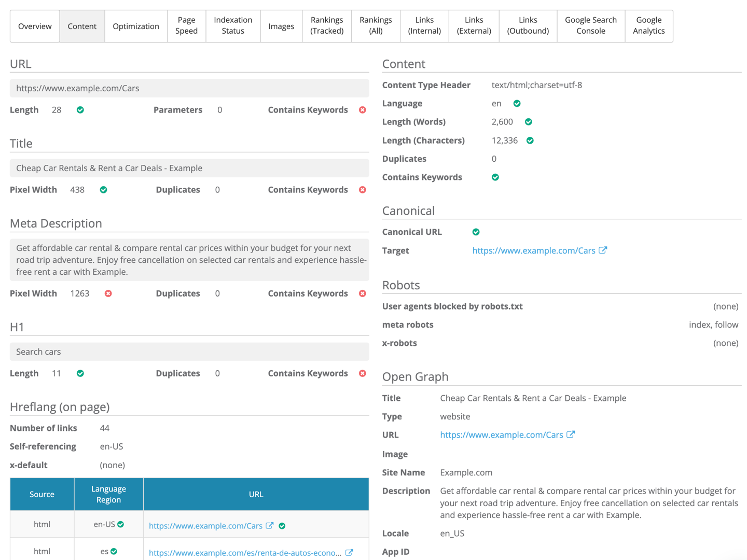Select the Links (Internal) tab

coord(424,26)
